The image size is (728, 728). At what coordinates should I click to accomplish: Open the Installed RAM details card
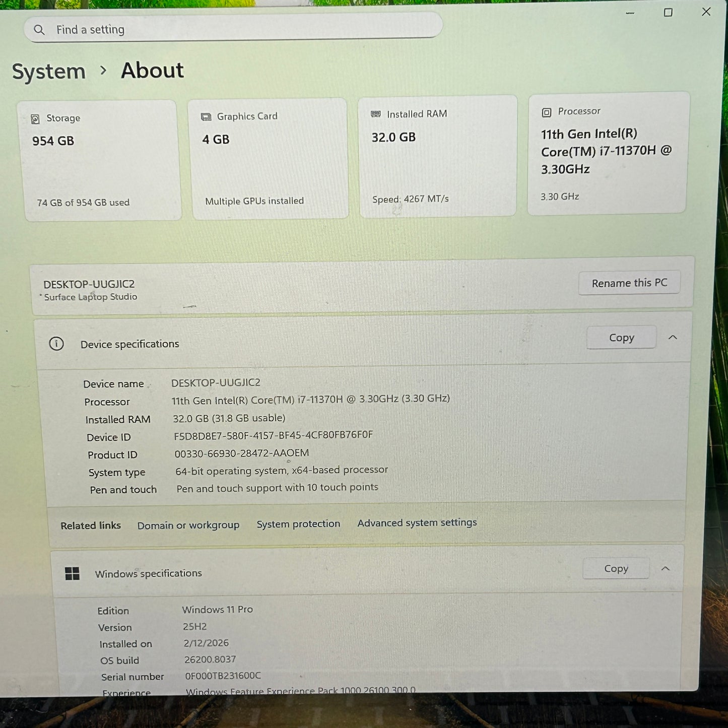pos(437,156)
